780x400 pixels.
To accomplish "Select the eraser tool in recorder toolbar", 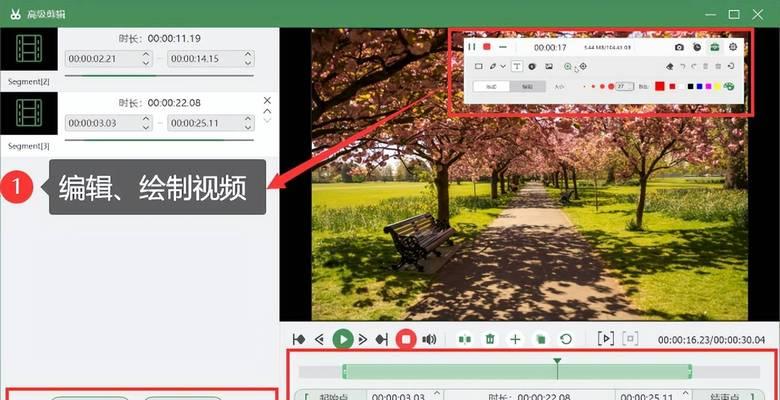I will coord(670,66).
